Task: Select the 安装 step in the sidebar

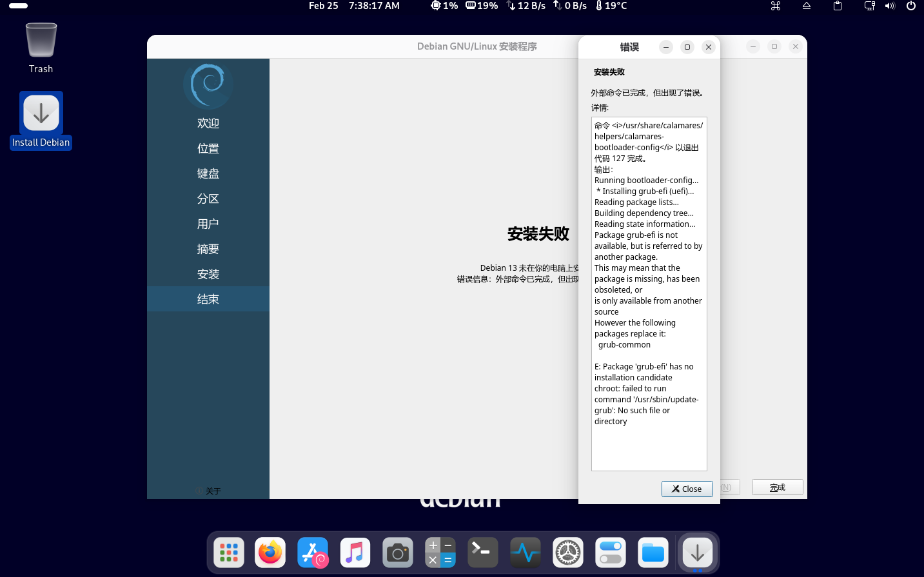Action: (208, 274)
